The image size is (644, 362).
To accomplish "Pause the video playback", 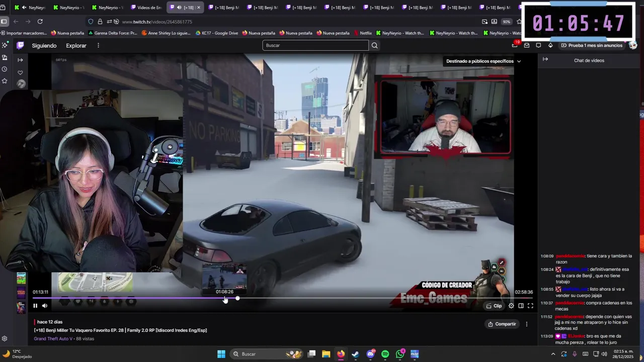I will tap(35, 306).
